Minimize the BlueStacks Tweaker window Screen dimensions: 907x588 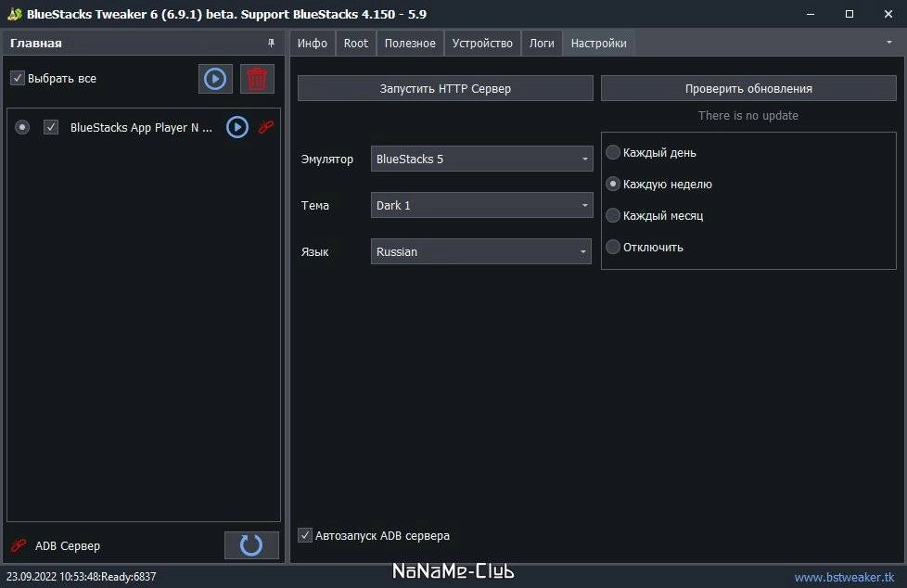click(811, 14)
